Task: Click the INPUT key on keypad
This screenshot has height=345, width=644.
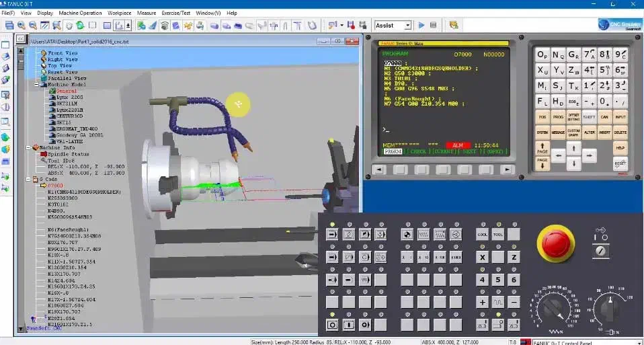Action: point(620,117)
